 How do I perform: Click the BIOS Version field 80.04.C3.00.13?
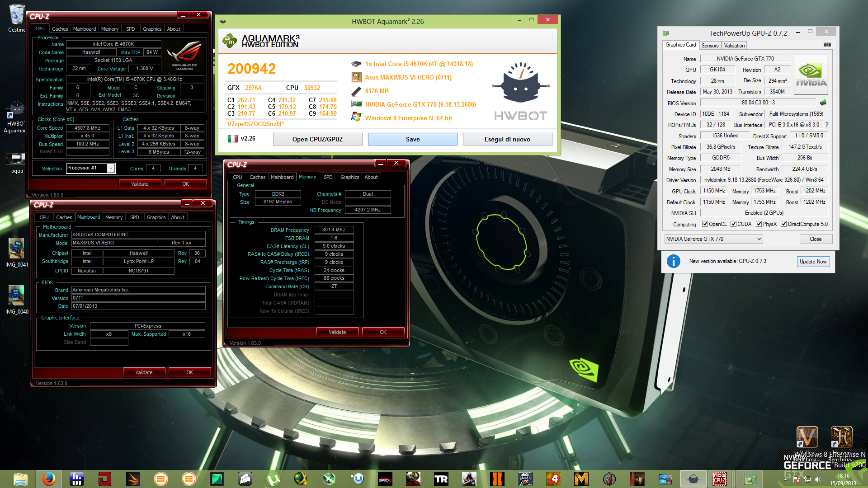(758, 103)
